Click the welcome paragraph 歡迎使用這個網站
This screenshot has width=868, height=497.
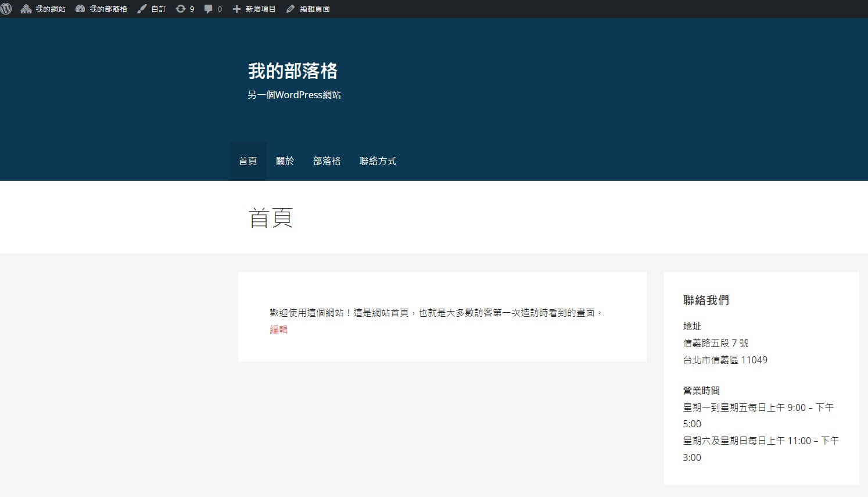[436, 313]
